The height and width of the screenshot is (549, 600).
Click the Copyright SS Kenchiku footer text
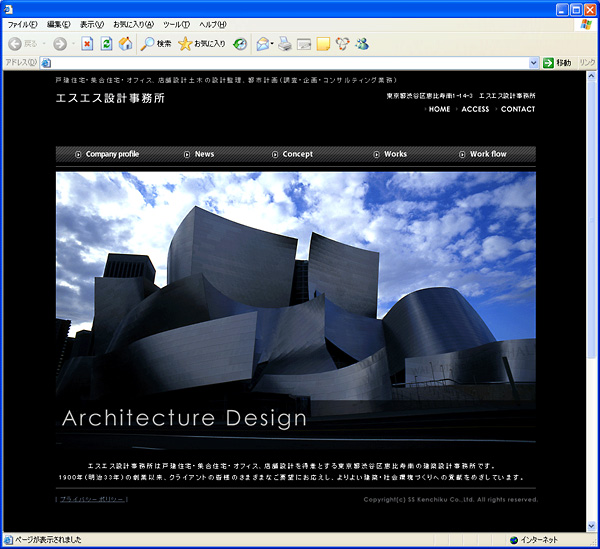pyautogui.click(x=451, y=499)
